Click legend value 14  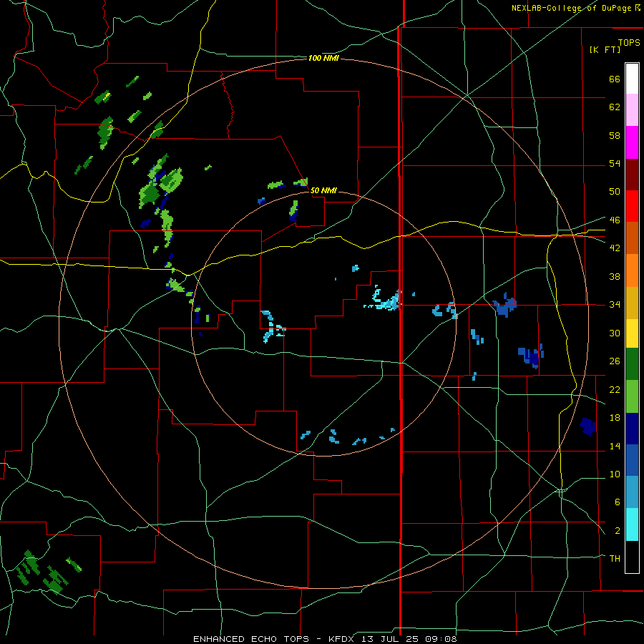615,446
